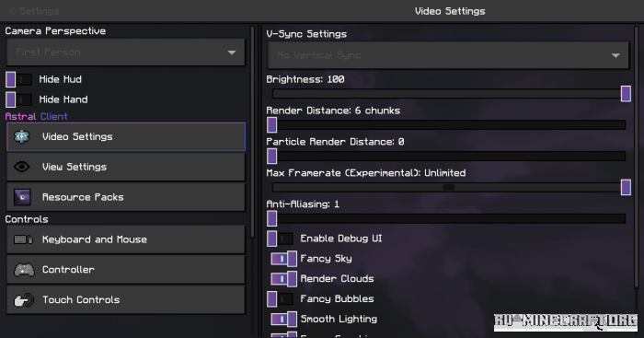Click the Controller gamepad icon
Image resolution: width=644 pixels, height=338 pixels.
coord(24,270)
